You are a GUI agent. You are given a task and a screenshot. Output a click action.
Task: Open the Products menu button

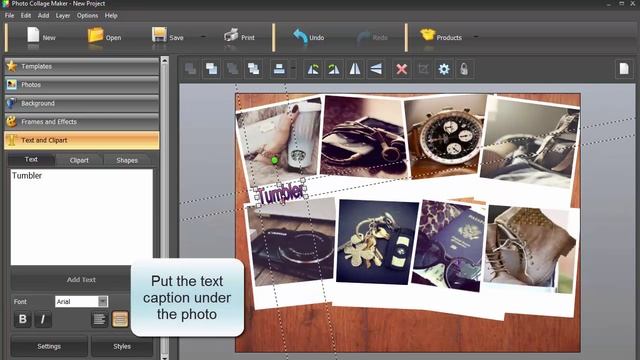(441, 37)
